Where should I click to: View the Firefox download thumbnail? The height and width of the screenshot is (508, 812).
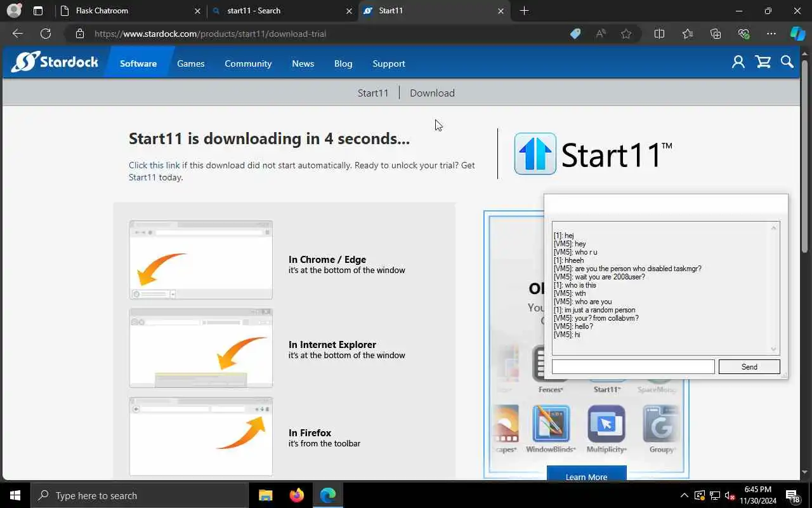[201, 436]
